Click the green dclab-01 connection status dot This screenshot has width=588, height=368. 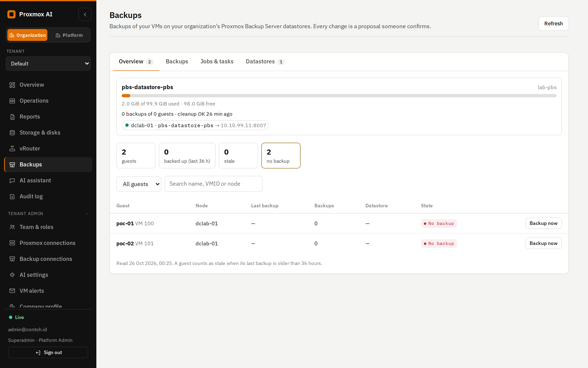(127, 125)
